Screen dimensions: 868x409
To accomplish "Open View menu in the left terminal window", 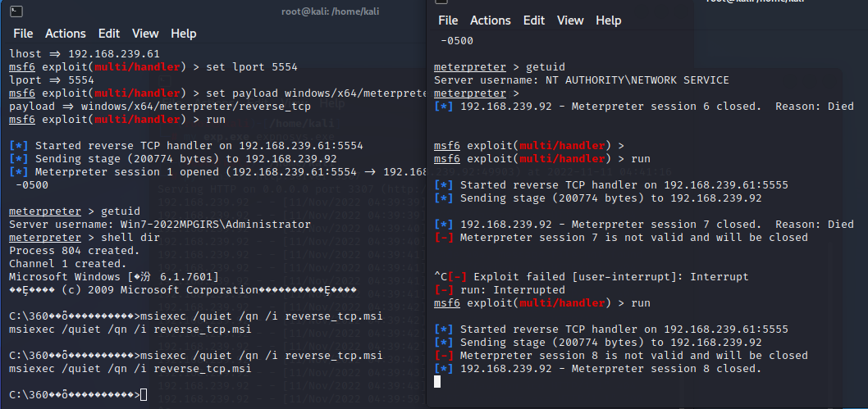I will tap(145, 34).
